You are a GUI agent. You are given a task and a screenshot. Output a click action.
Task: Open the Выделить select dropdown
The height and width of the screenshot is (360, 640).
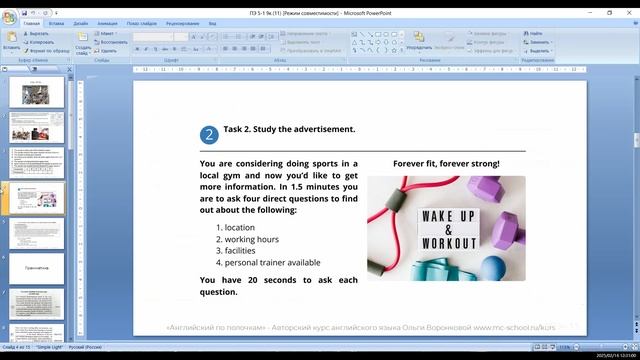(x=538, y=51)
